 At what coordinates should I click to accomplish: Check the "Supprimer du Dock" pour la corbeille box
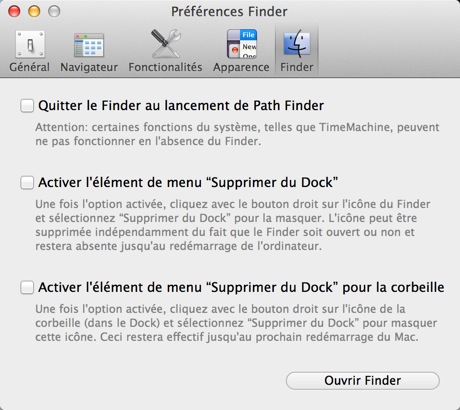27,287
